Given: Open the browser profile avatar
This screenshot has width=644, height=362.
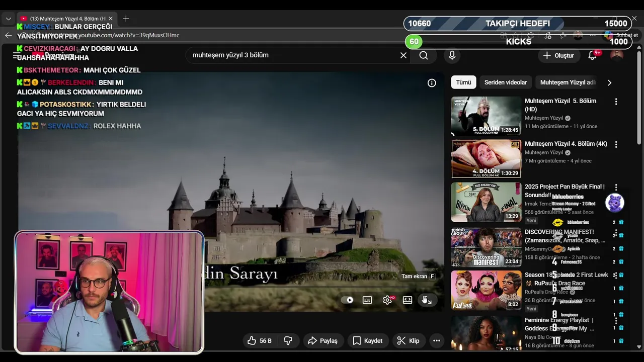Looking at the screenshot, I should click(x=578, y=35).
